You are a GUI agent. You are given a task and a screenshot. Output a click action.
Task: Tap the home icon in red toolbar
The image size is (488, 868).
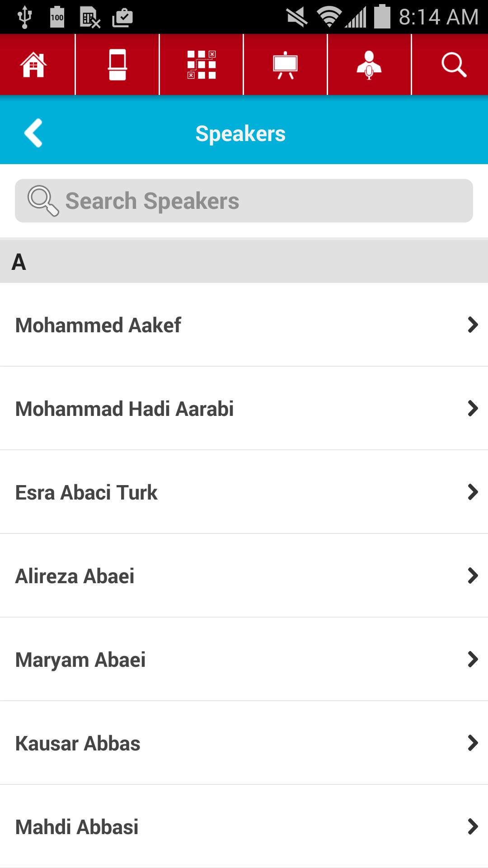(x=33, y=65)
